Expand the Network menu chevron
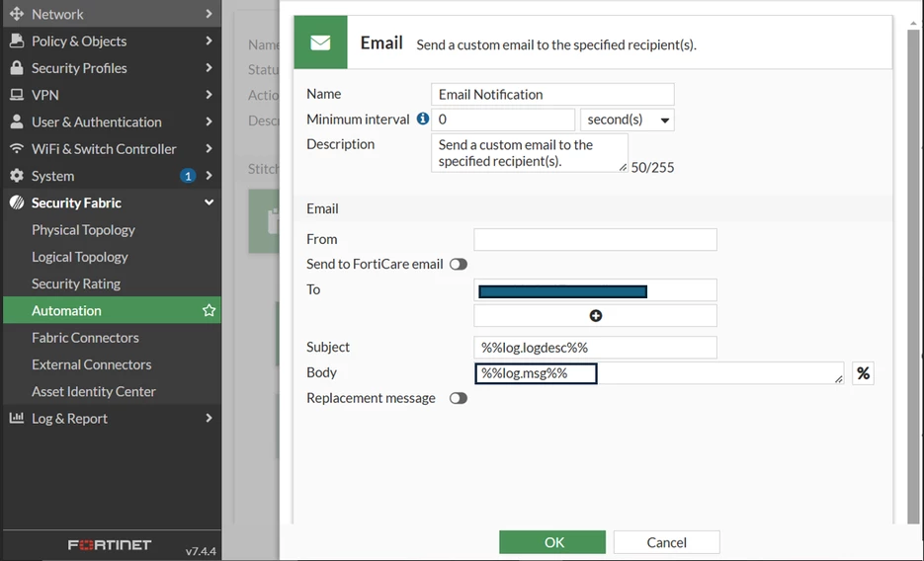The image size is (924, 561). 209,14
